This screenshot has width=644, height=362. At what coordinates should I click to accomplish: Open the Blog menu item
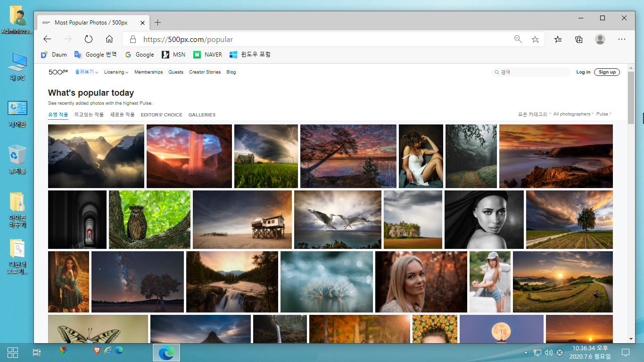(x=231, y=72)
